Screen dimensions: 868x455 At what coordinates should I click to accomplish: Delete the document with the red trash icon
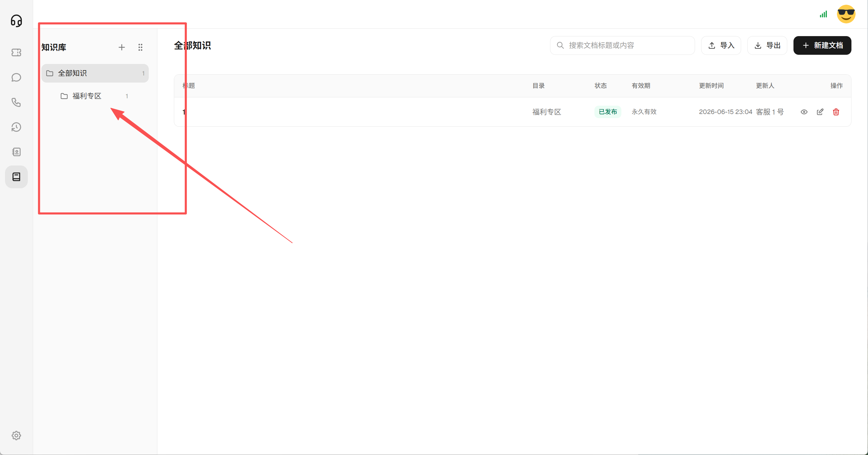pyautogui.click(x=836, y=112)
